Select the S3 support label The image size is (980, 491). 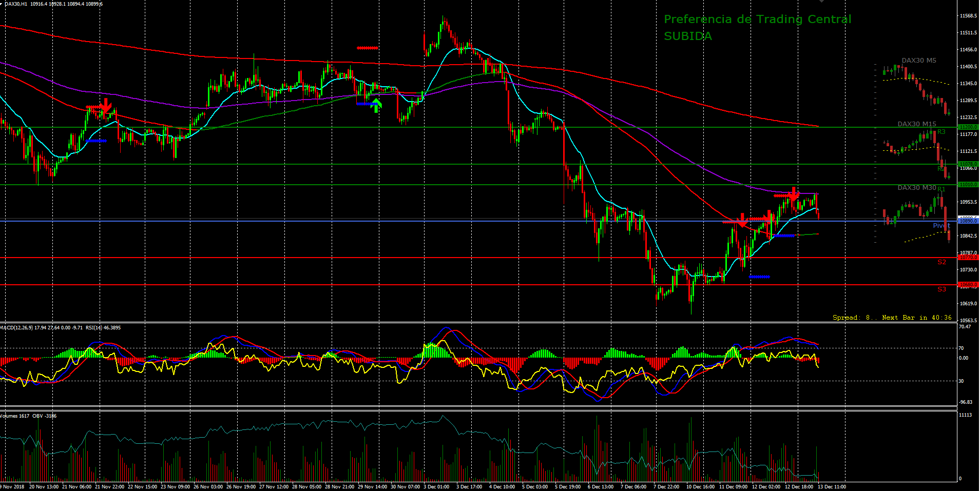pos(941,289)
